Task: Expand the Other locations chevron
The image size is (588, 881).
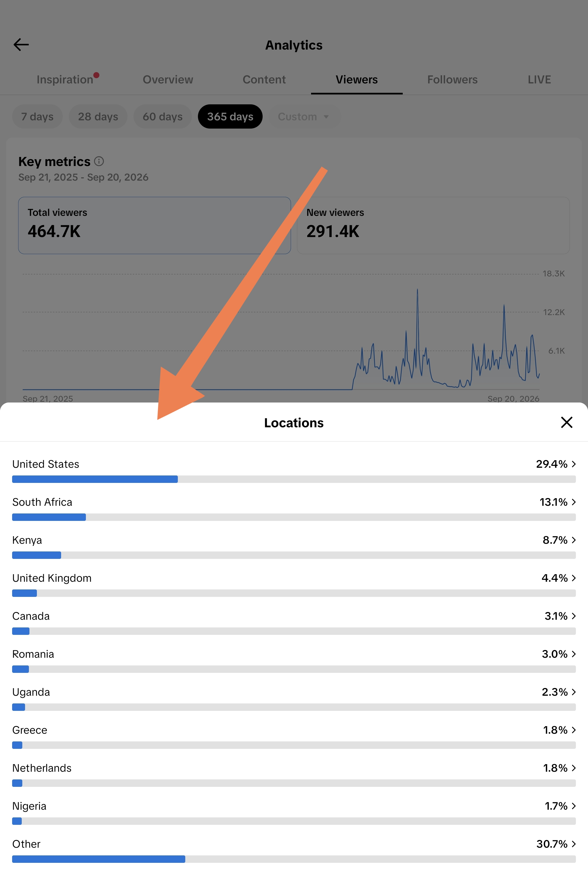Action: [573, 844]
